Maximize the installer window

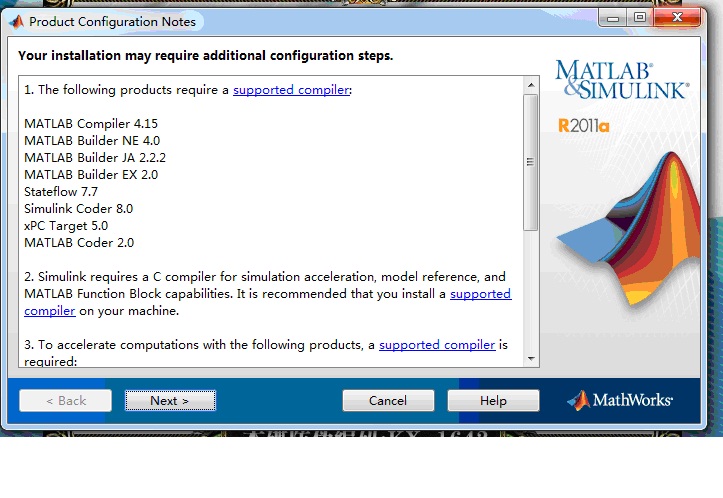point(640,18)
